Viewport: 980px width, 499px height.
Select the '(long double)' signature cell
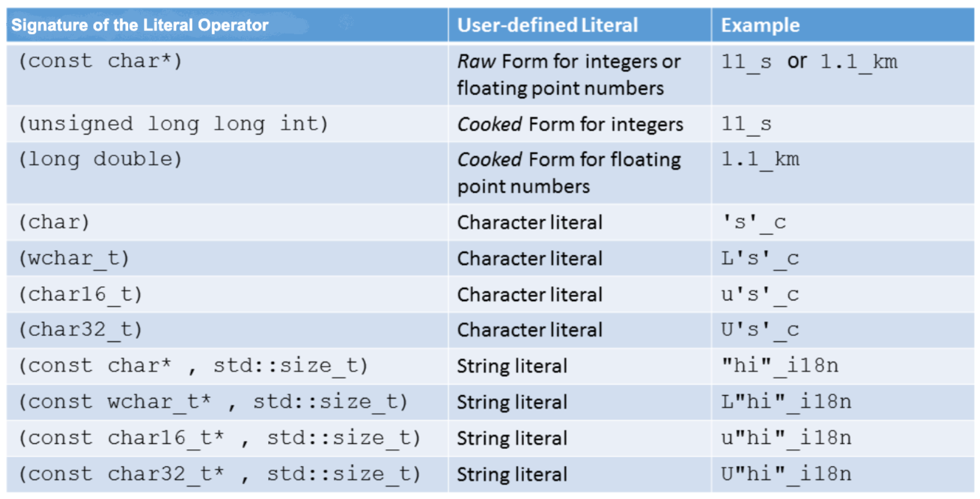100,159
